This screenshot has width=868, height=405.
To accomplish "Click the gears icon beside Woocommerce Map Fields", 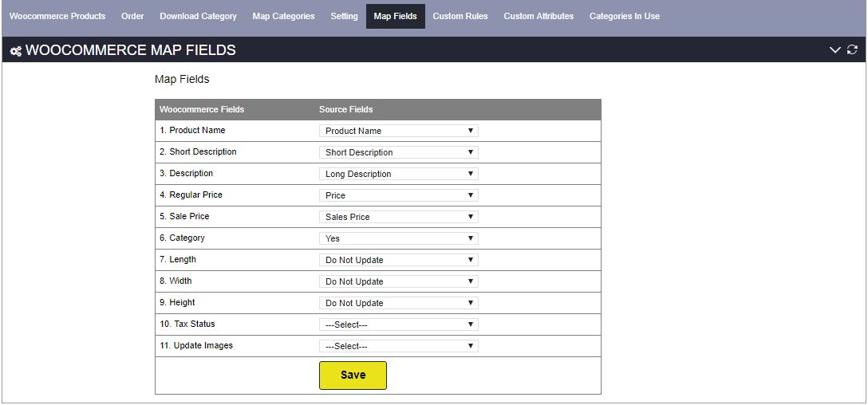I will (16, 51).
